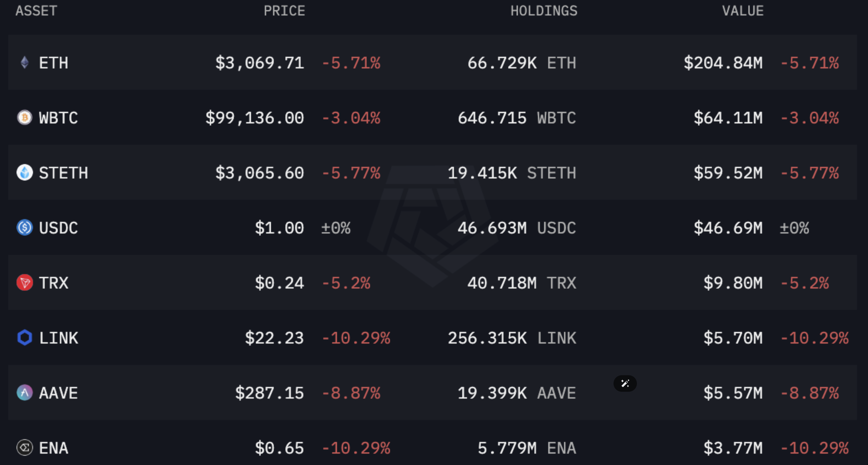Click the red TRX token icon
868x465 pixels.
pyautogui.click(x=24, y=283)
